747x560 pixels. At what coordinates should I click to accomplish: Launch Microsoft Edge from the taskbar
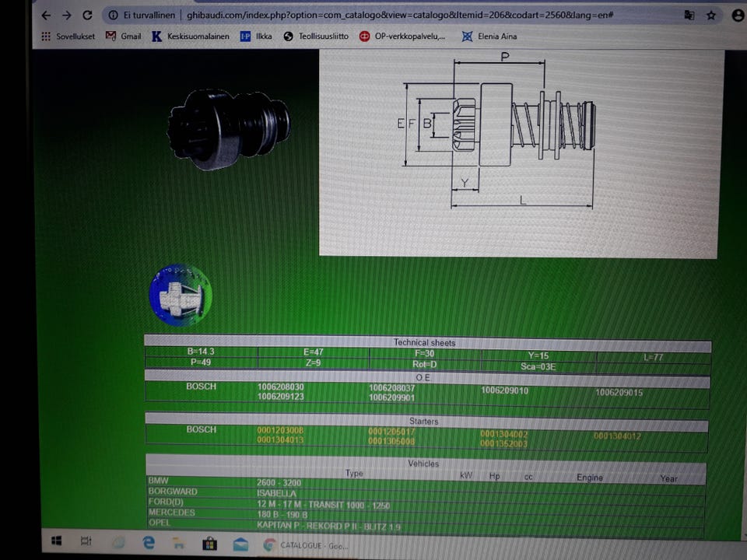pyautogui.click(x=149, y=543)
